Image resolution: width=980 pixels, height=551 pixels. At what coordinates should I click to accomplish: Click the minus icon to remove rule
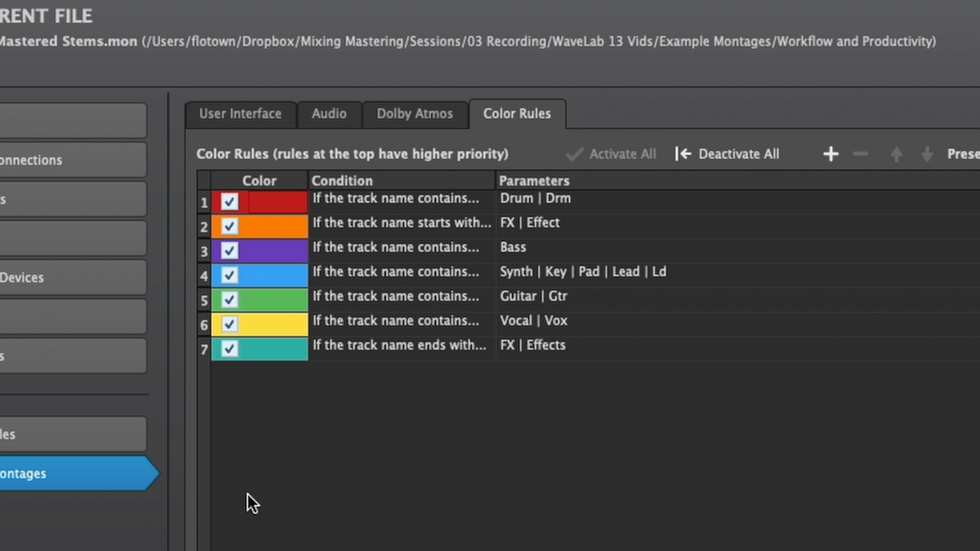click(x=861, y=154)
